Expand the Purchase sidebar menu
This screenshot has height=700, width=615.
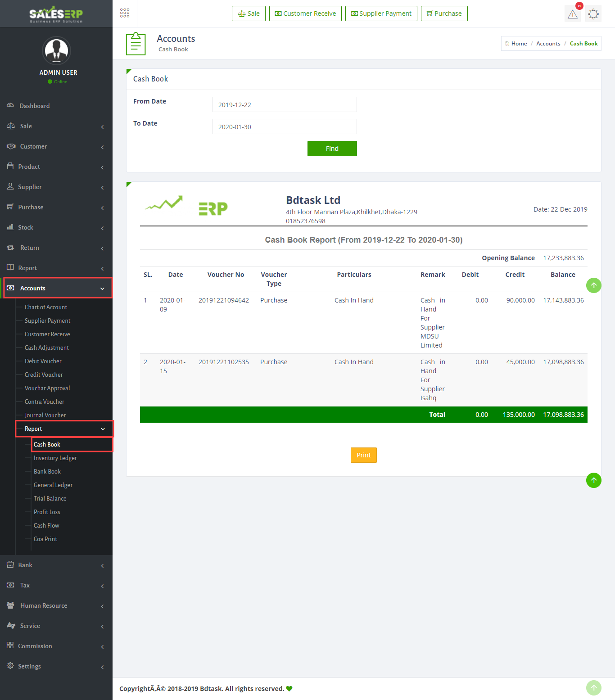coord(56,207)
